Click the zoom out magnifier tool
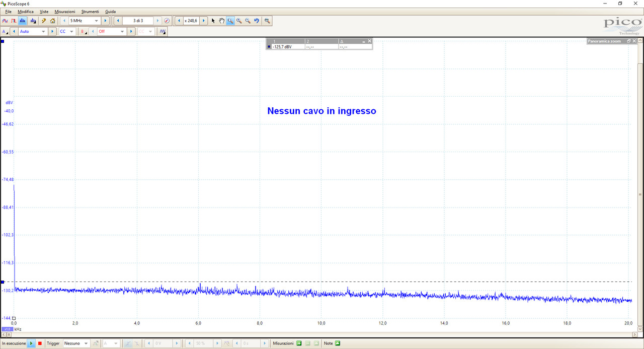644x349 pixels. click(248, 21)
